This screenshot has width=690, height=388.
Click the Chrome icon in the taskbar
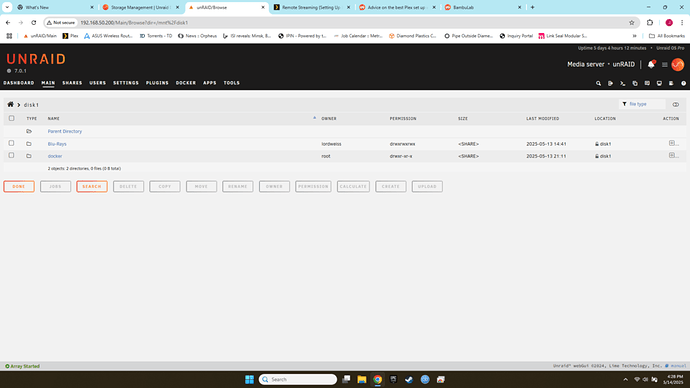click(x=378, y=379)
